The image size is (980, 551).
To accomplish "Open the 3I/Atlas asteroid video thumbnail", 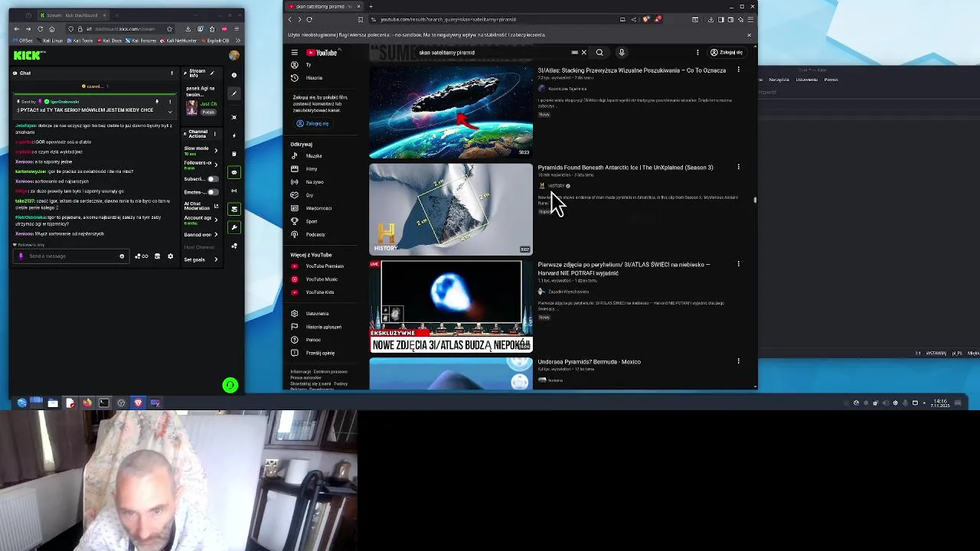I will tap(451, 112).
